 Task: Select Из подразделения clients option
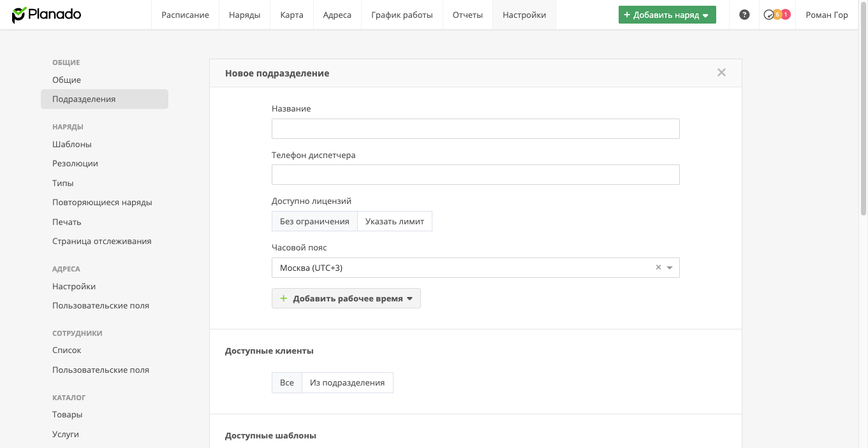coord(348,382)
